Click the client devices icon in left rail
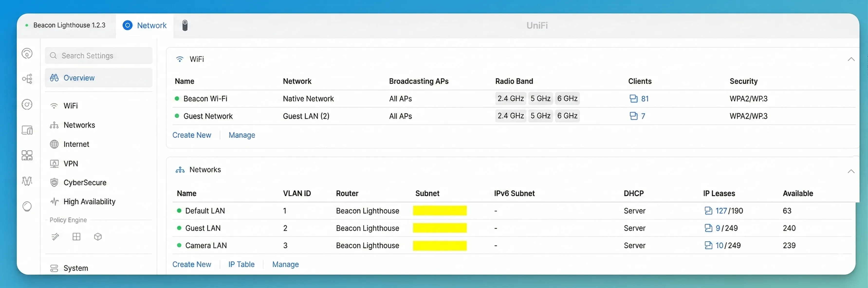868x288 pixels. point(27,130)
